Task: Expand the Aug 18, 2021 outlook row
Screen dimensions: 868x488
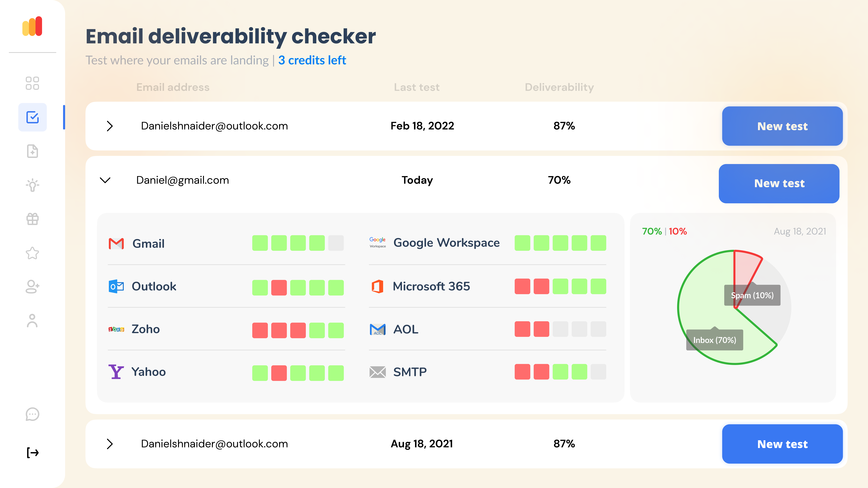Action: tap(110, 444)
